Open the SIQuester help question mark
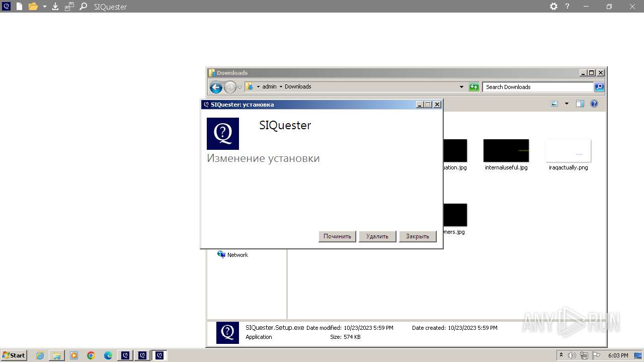The height and width of the screenshot is (362, 644). tap(568, 7)
